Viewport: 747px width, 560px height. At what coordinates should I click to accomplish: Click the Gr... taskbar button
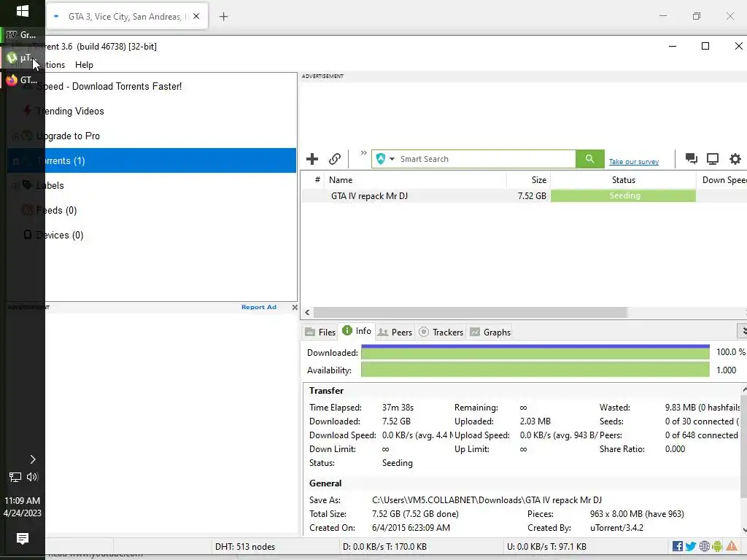(x=23, y=35)
